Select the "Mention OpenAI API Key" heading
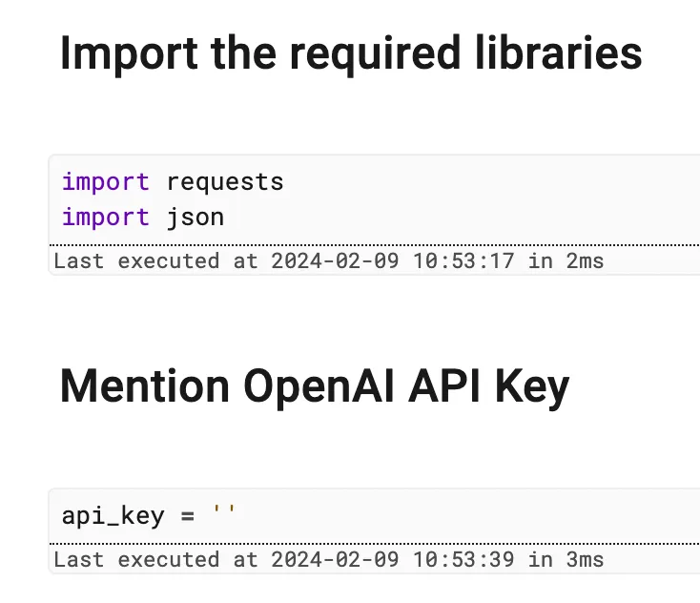This screenshot has width=700, height=603. (x=314, y=386)
